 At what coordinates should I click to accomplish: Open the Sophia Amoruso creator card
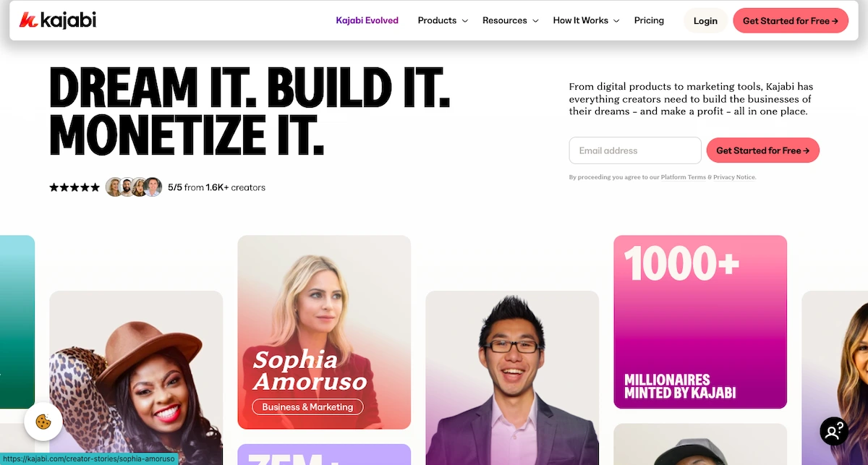324,332
